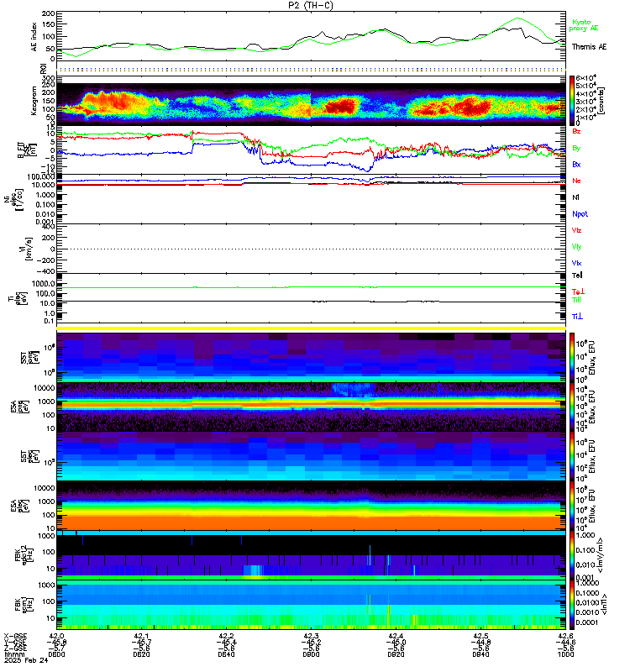Viewport: 630px width, 672px height.
Task: Click the X-GSE value 42.4
Action: pyautogui.click(x=396, y=636)
